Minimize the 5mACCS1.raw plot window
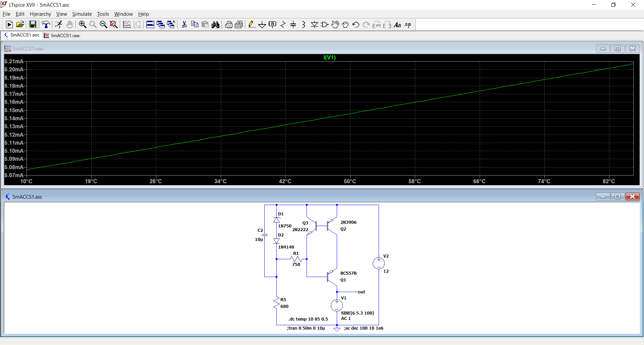The height and width of the screenshot is (345, 644). [x=603, y=49]
